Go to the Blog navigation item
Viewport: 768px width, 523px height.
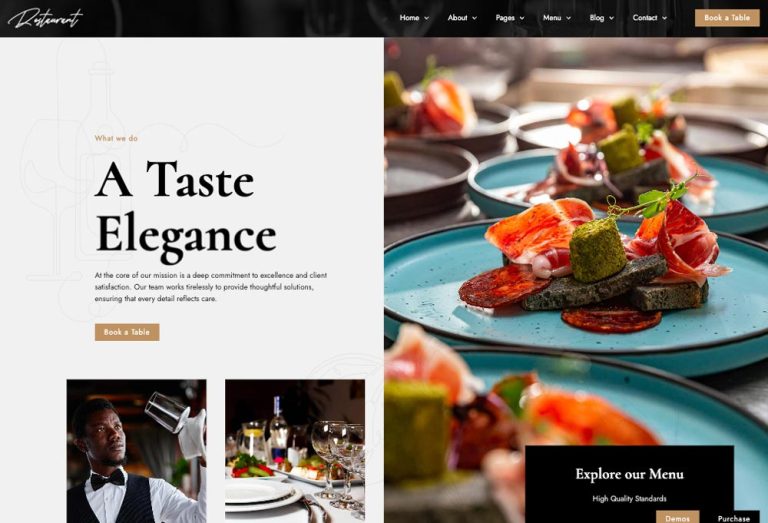point(597,18)
